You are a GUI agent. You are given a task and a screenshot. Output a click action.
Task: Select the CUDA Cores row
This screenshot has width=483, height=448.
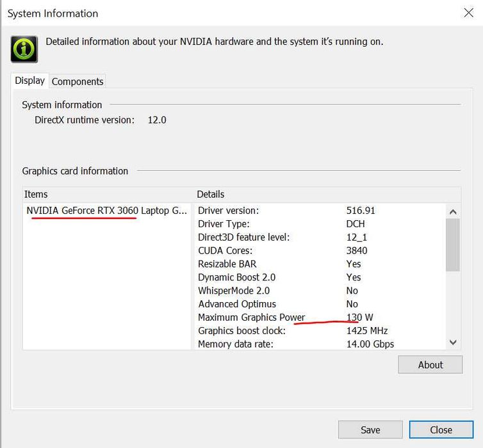click(320, 251)
